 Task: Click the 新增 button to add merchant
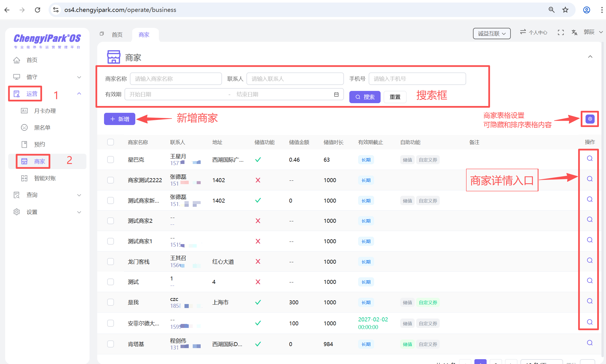coord(119,119)
